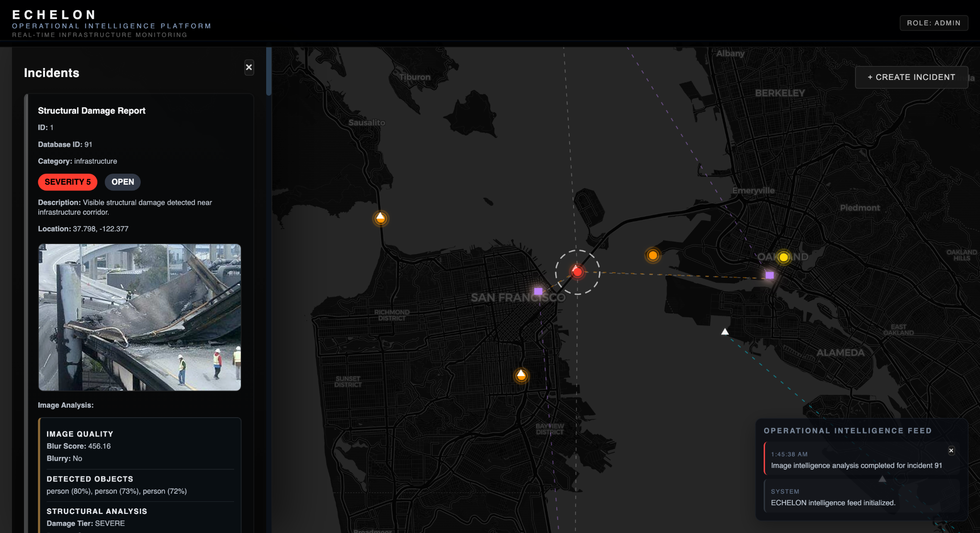Click the 1:45:38 AM feed timestamp
Image resolution: width=980 pixels, height=533 pixels.
pos(789,455)
